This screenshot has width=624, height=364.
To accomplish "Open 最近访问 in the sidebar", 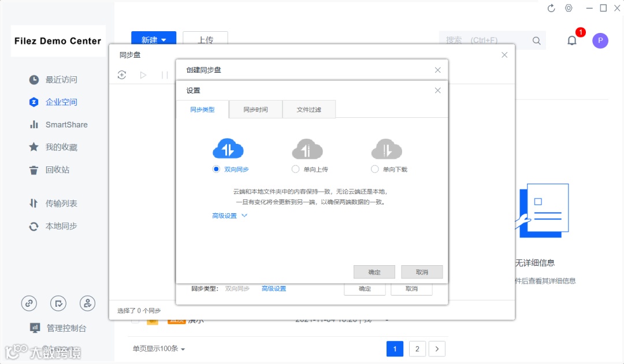I will click(53, 80).
